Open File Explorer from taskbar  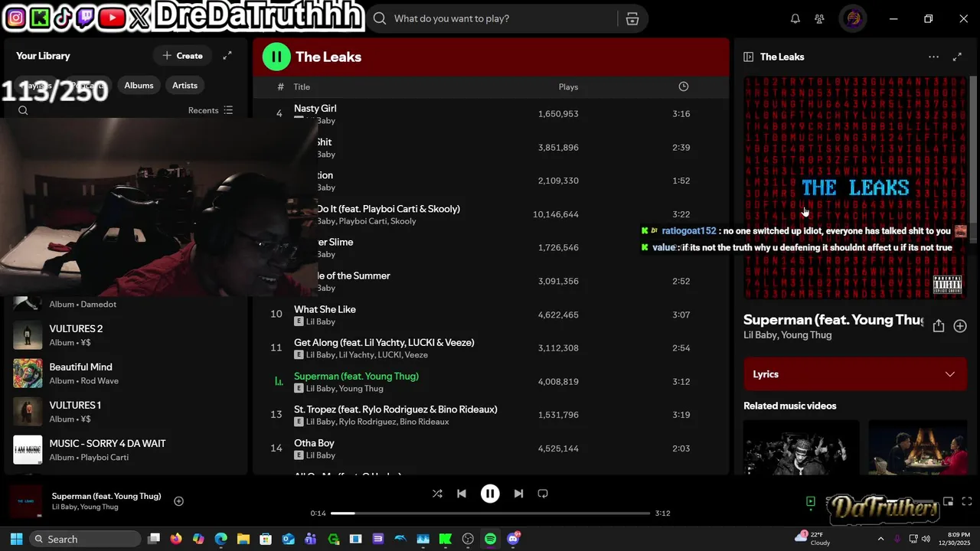tap(243, 539)
